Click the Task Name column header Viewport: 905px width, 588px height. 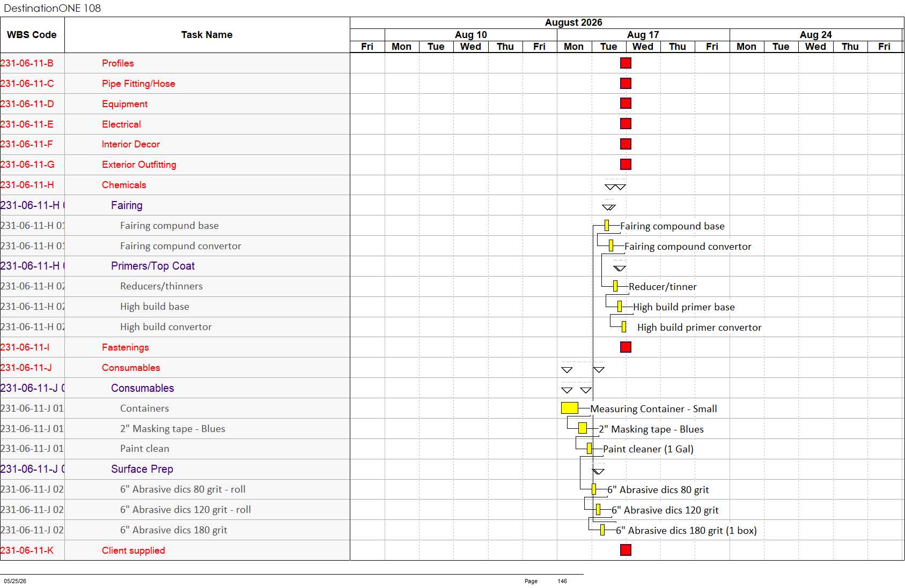pos(207,35)
